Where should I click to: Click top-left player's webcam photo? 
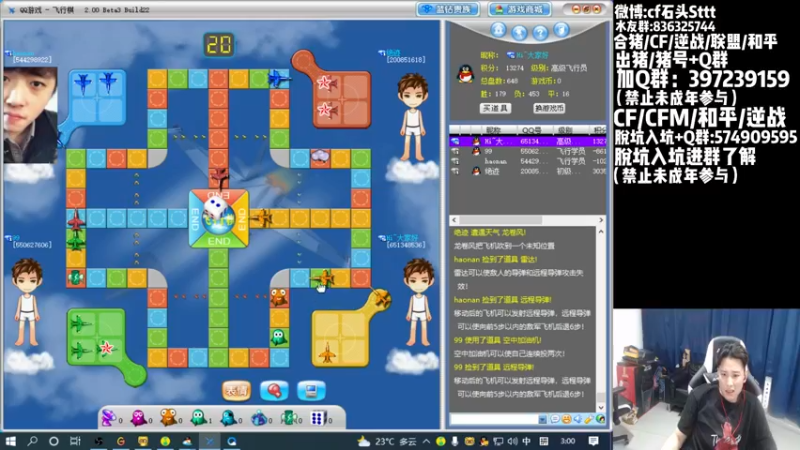(31, 115)
